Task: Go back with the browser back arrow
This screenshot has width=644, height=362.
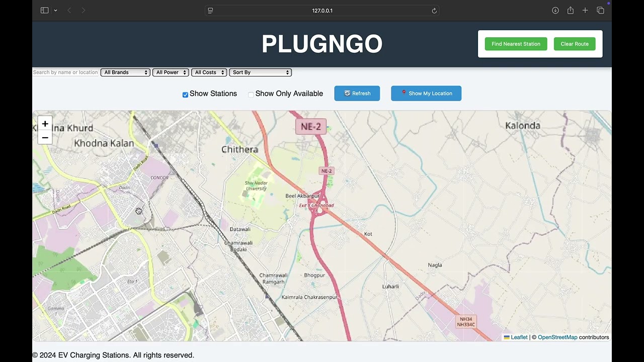Action: pyautogui.click(x=69, y=11)
